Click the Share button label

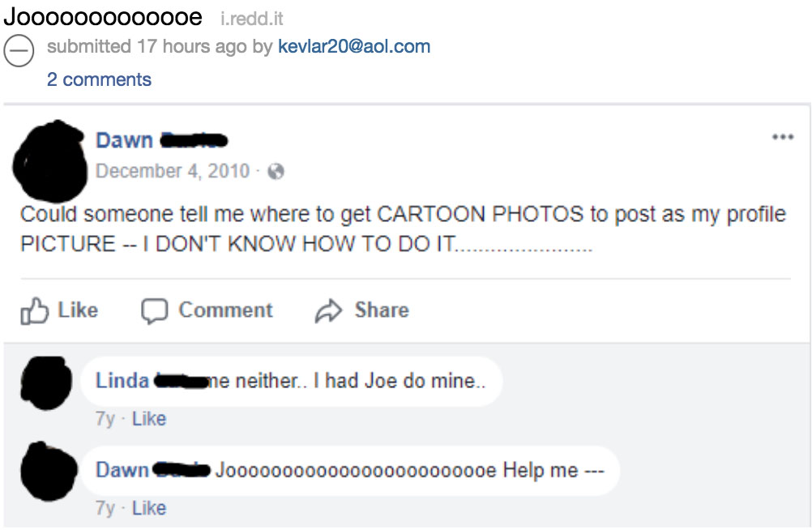pyautogui.click(x=382, y=310)
